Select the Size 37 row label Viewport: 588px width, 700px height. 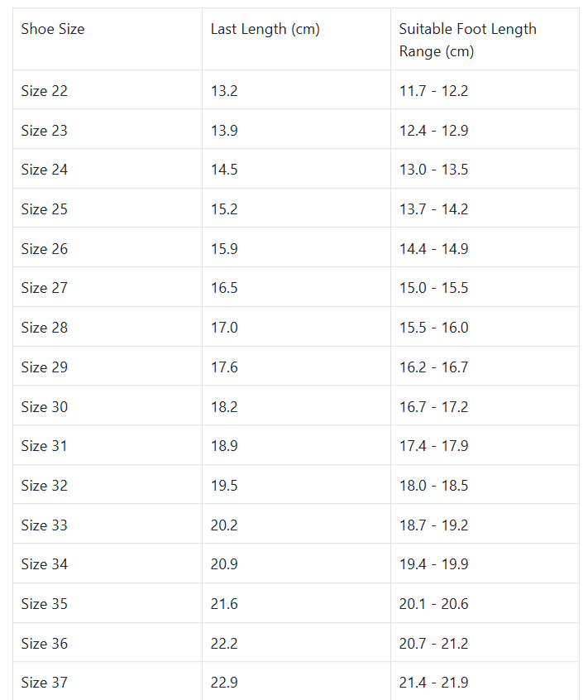tap(45, 683)
